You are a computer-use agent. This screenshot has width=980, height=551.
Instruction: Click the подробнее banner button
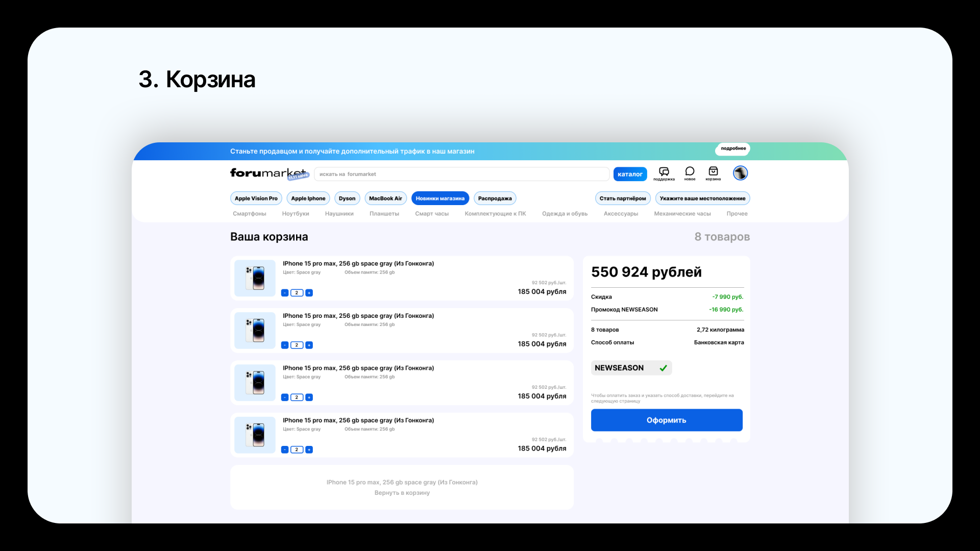[x=733, y=148]
